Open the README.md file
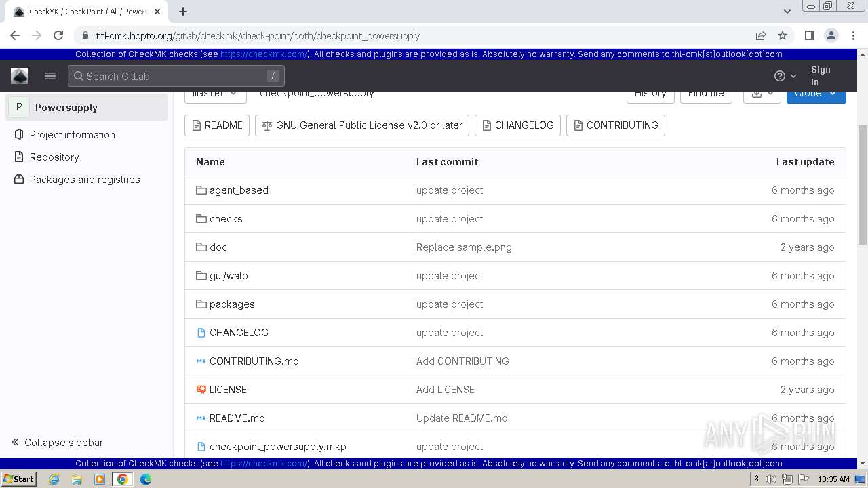This screenshot has width=868, height=488. (237, 418)
